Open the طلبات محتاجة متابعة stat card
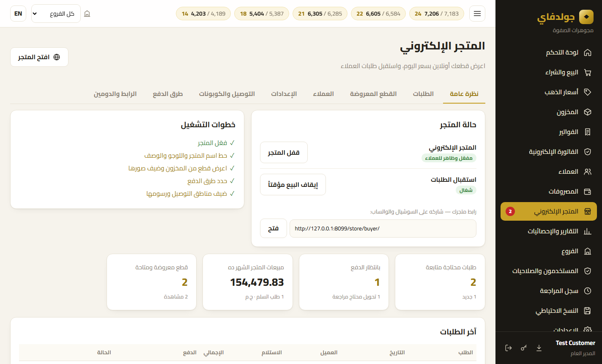The height and width of the screenshot is (364, 602). point(440,282)
